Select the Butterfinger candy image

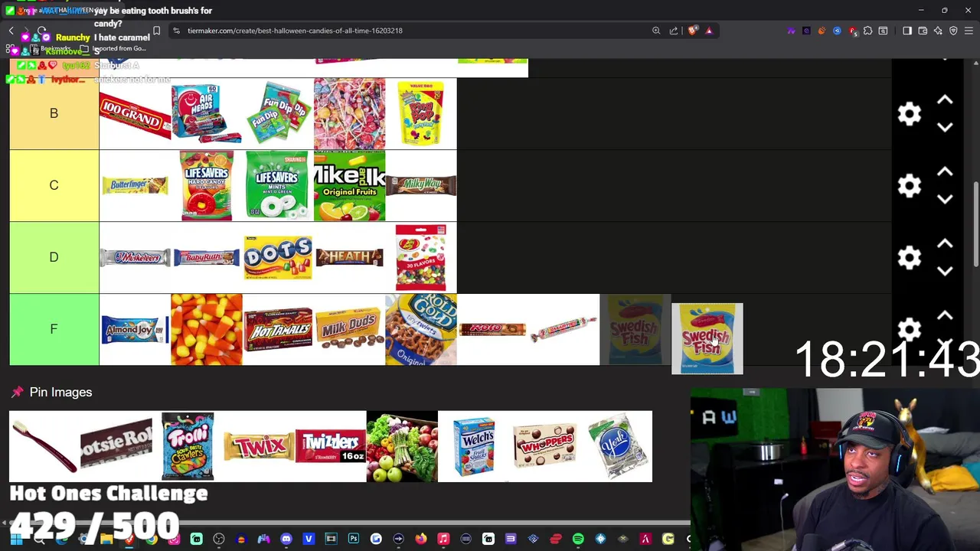pos(135,185)
